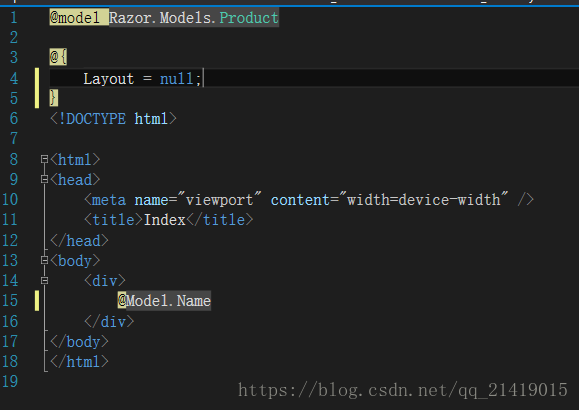The width and height of the screenshot is (579, 410).
Task: Click the Razor namespace on line 1
Action: (x=130, y=18)
